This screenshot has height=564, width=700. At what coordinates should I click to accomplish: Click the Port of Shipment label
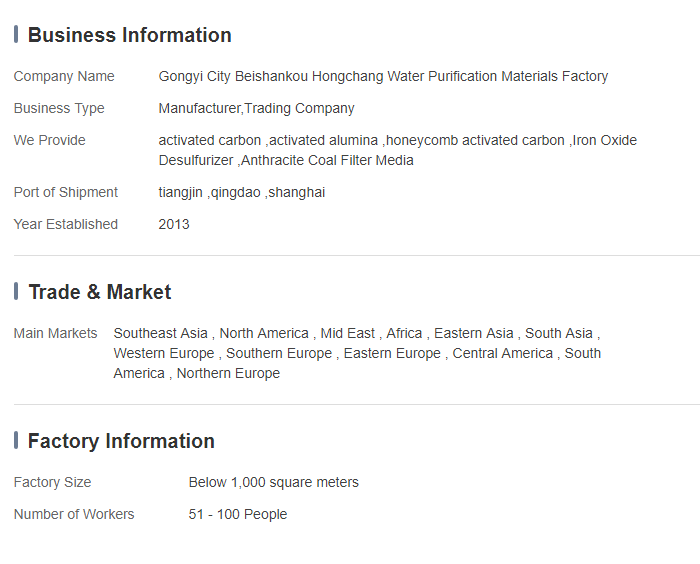(66, 192)
